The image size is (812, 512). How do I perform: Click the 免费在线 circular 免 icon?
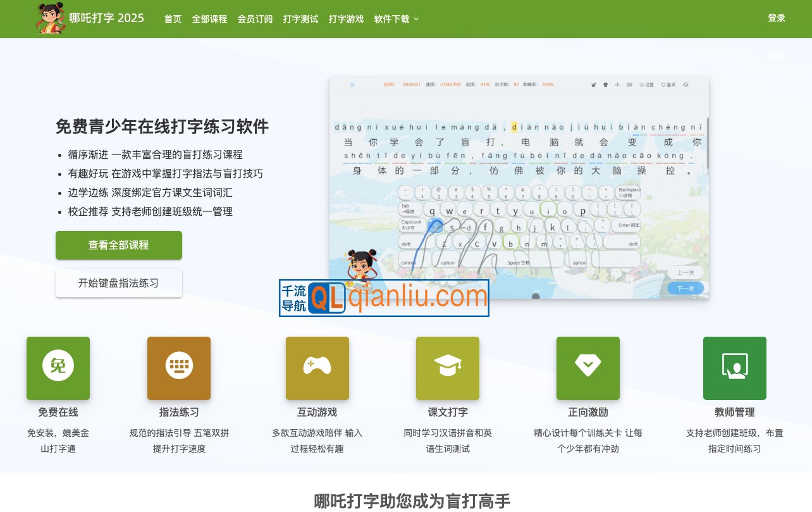click(58, 368)
